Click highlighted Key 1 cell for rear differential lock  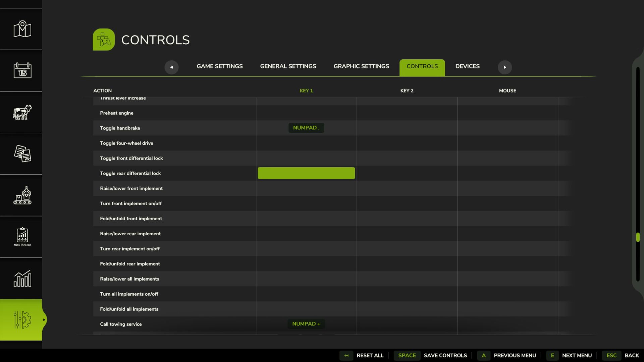click(306, 173)
